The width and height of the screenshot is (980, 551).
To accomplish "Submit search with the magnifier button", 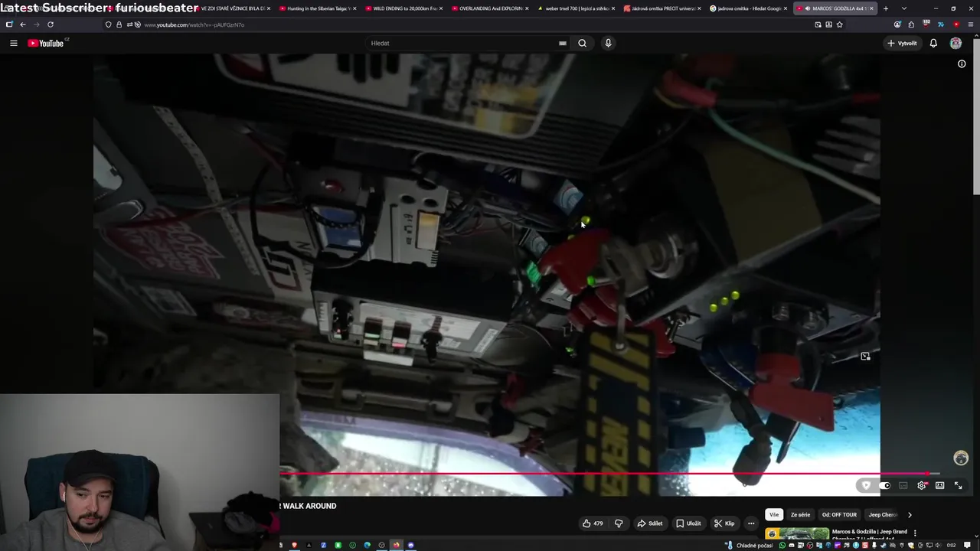I will point(582,43).
